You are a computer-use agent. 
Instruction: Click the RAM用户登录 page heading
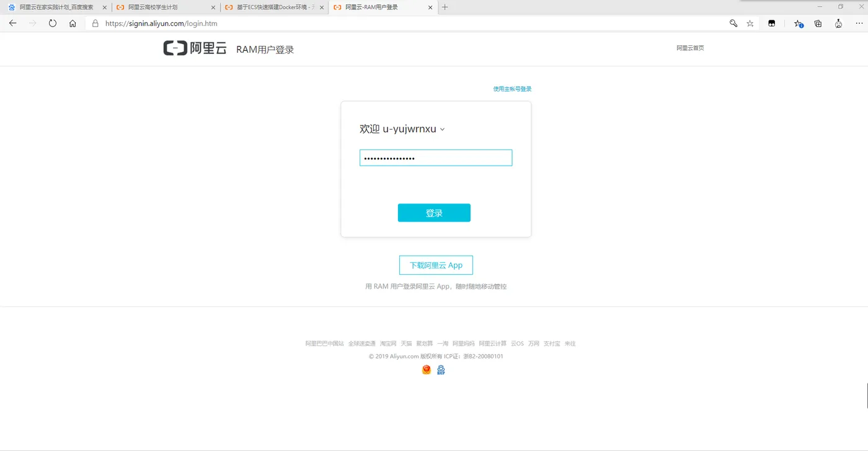coord(265,50)
